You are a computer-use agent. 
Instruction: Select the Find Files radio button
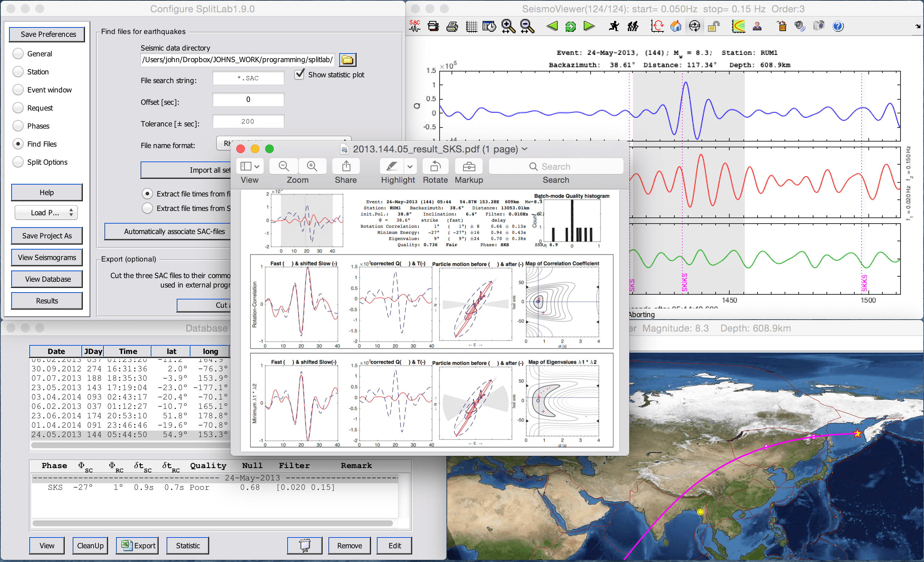tap(18, 144)
